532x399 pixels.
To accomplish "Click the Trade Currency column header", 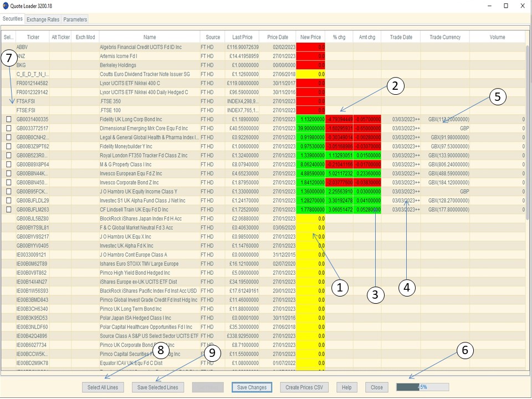I will pyautogui.click(x=445, y=37).
